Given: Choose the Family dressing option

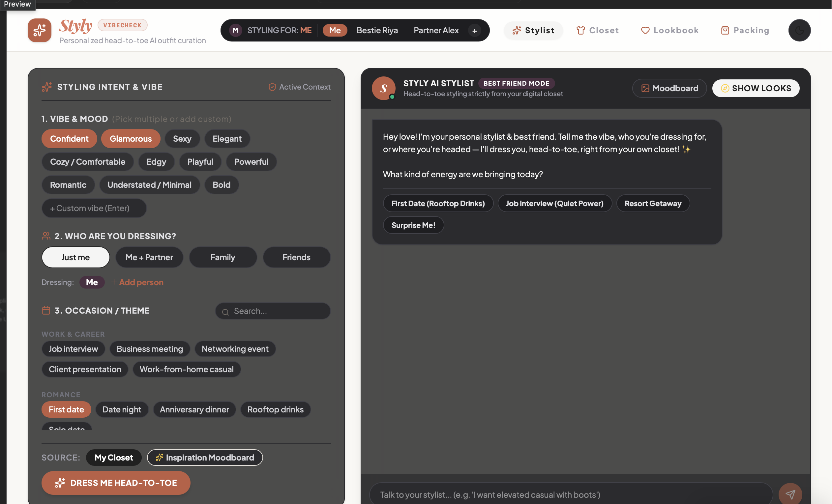Looking at the screenshot, I should [223, 257].
